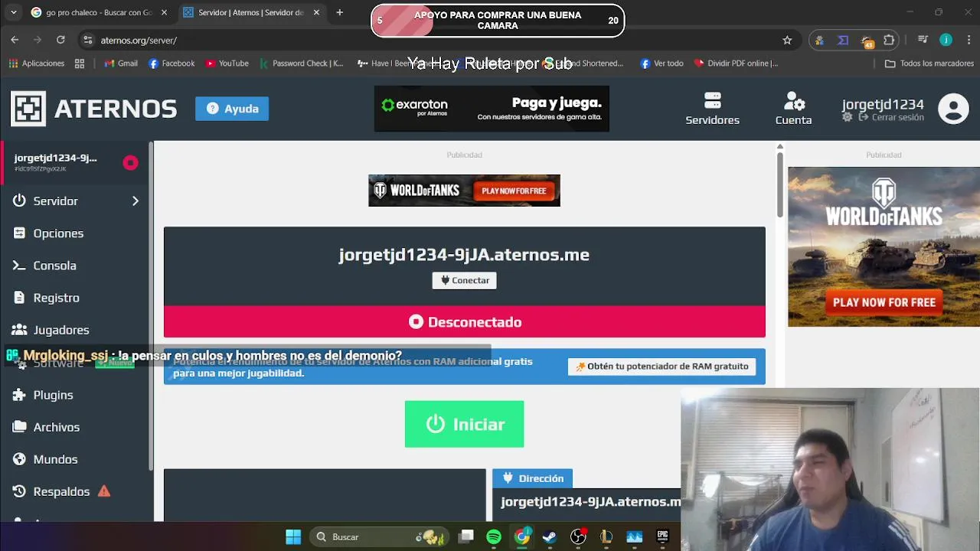Switch to the go pro chaleco tab
Image resolution: width=980 pixels, height=551 pixels.
(98, 12)
